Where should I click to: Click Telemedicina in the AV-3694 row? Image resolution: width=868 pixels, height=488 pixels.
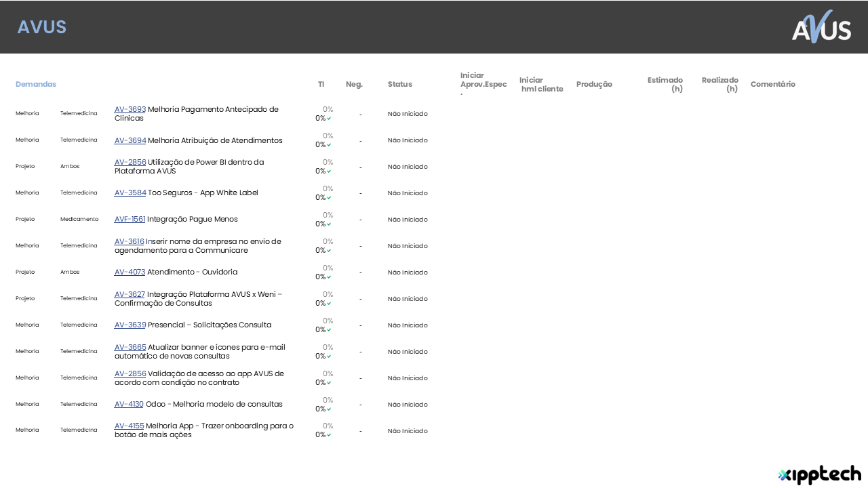click(x=79, y=140)
